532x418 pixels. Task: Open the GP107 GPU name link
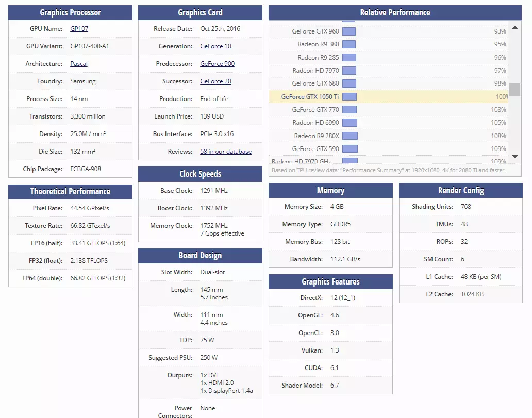point(79,29)
